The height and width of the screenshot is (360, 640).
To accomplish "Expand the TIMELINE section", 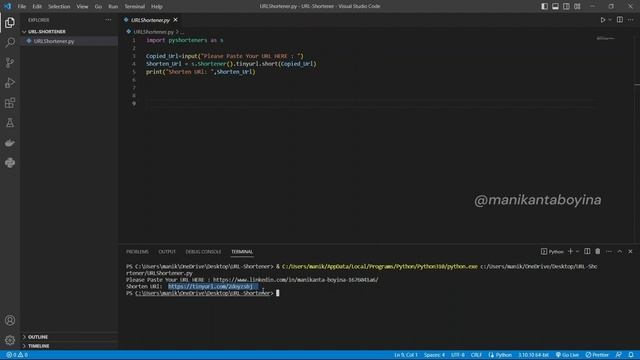I will tap(69, 346).
